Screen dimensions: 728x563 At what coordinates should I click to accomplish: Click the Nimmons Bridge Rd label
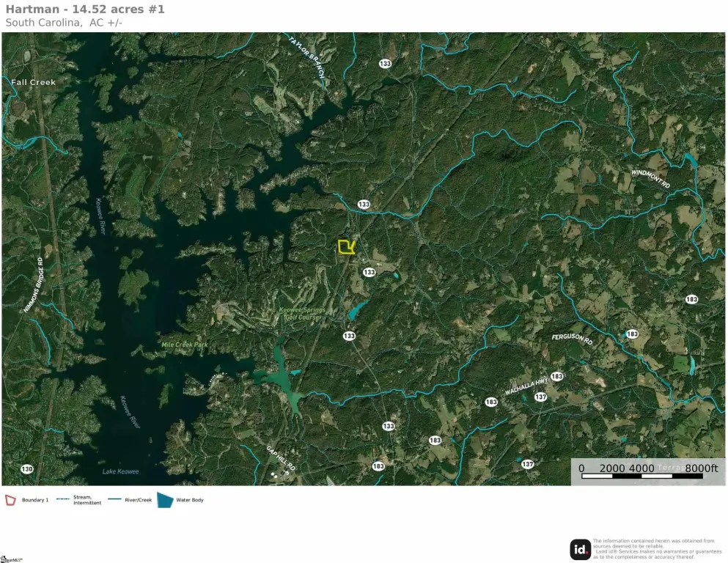point(33,285)
